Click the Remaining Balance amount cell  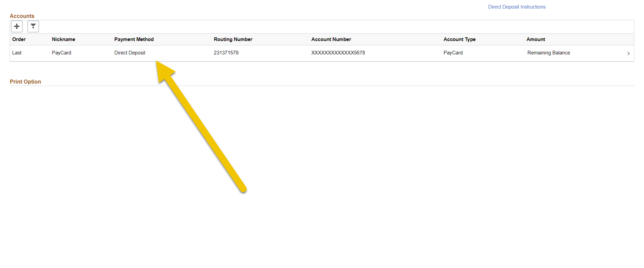(549, 53)
